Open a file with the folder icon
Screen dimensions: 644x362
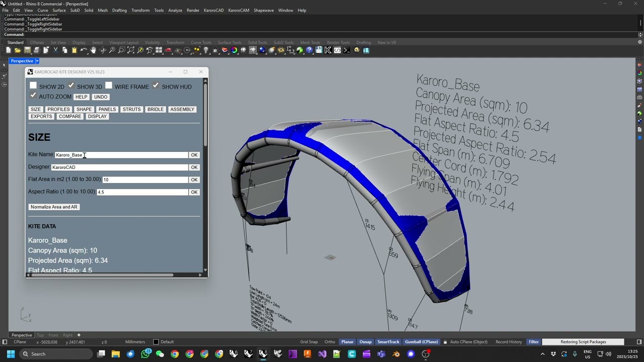18,50
